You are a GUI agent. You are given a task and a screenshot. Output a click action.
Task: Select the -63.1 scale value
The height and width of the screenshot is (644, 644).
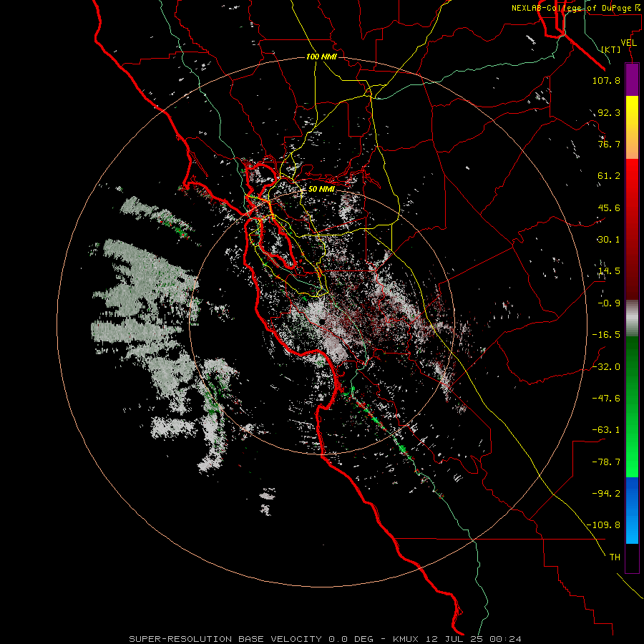coord(606,430)
